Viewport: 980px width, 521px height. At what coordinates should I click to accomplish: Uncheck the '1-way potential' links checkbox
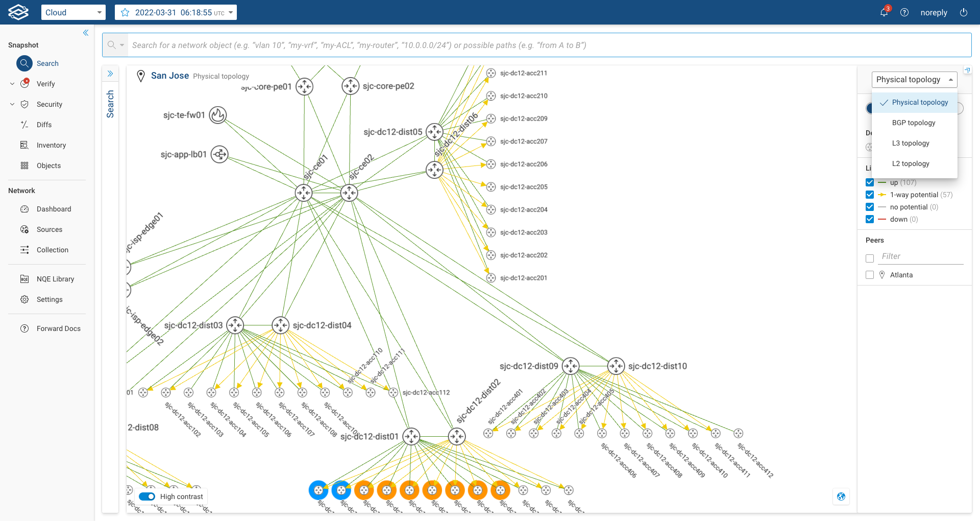[x=870, y=195]
